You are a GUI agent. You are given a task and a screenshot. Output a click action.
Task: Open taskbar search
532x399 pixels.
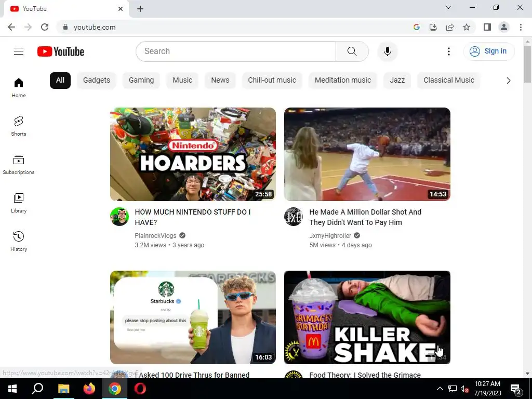coord(37,389)
